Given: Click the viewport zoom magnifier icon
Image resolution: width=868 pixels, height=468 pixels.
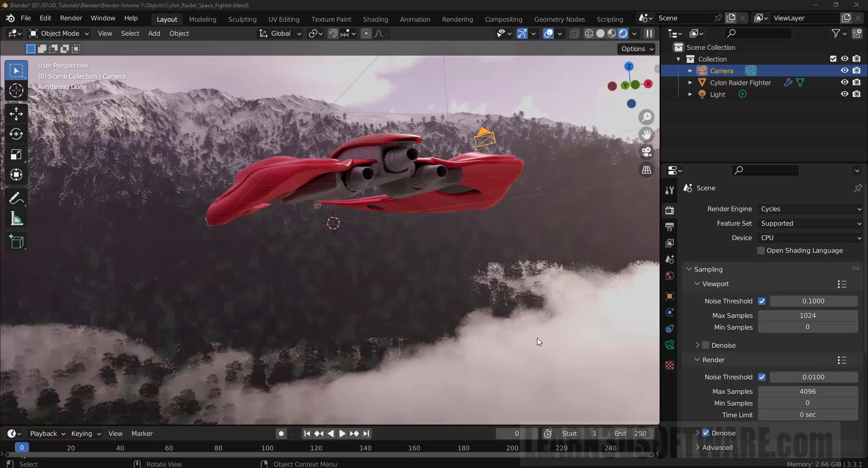Looking at the screenshot, I should click(647, 117).
